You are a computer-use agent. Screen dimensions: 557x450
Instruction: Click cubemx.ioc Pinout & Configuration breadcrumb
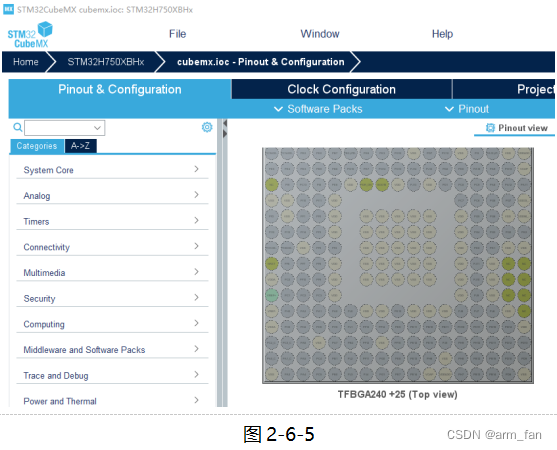tap(260, 62)
